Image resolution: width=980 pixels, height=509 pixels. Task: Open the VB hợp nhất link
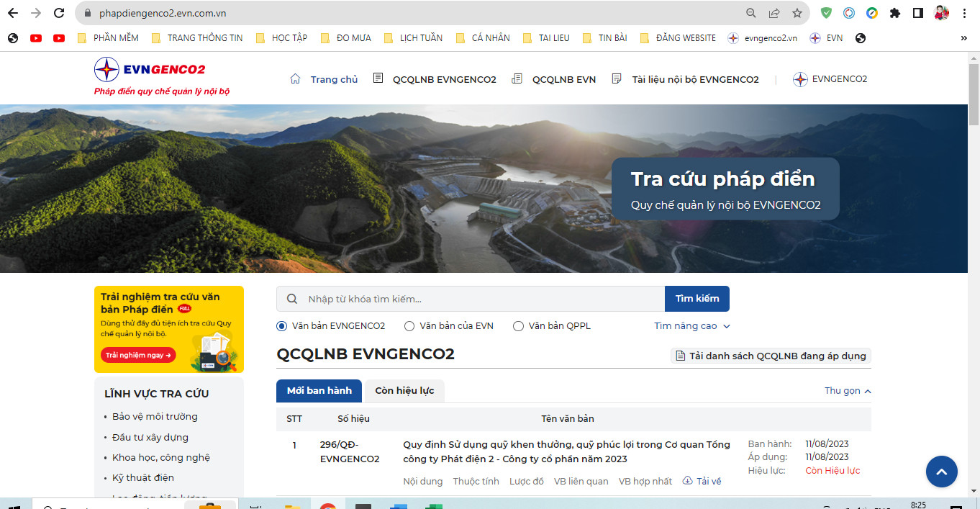[645, 481]
